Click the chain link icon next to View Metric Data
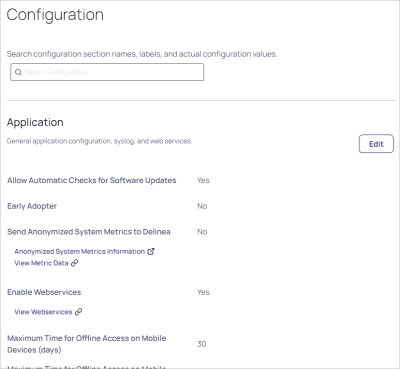The height and width of the screenshot is (369, 400). [x=75, y=263]
